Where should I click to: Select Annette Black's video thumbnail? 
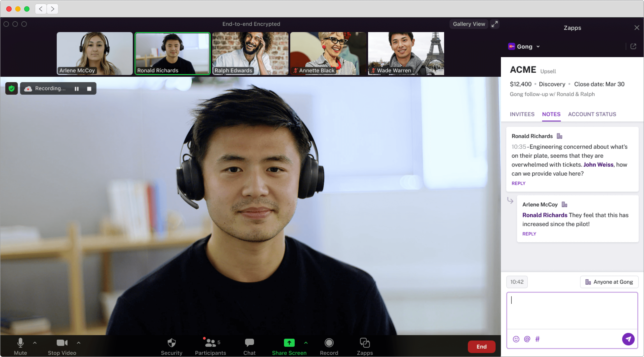pos(328,53)
